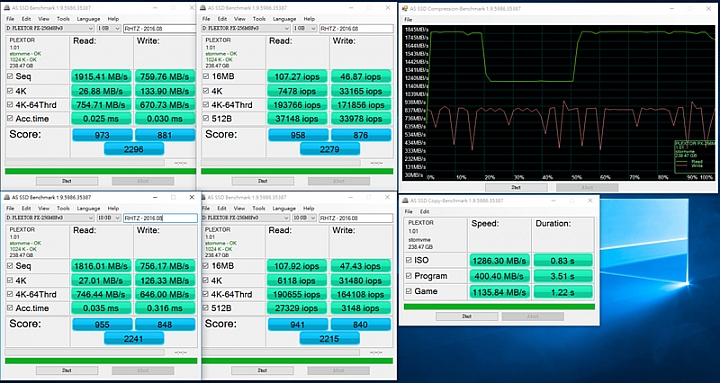Click Start in Copy-Benchmark window
Screen dimensions: 720x383
click(467, 316)
